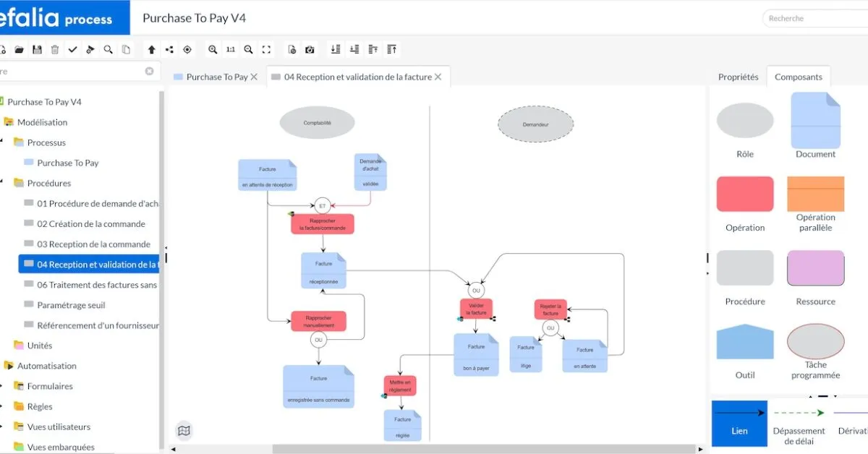Viewport: 868px width, 454px height.
Task: Click the save diskette icon in toolbar
Action: (x=37, y=50)
